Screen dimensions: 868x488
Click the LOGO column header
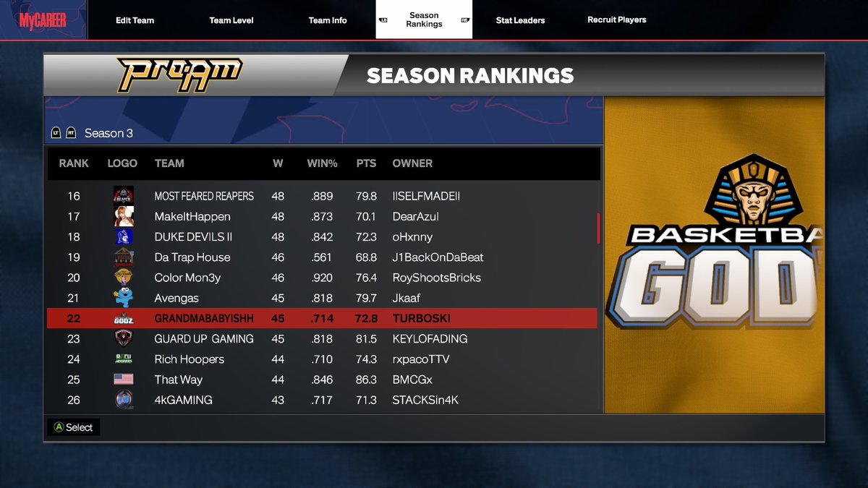tap(122, 163)
